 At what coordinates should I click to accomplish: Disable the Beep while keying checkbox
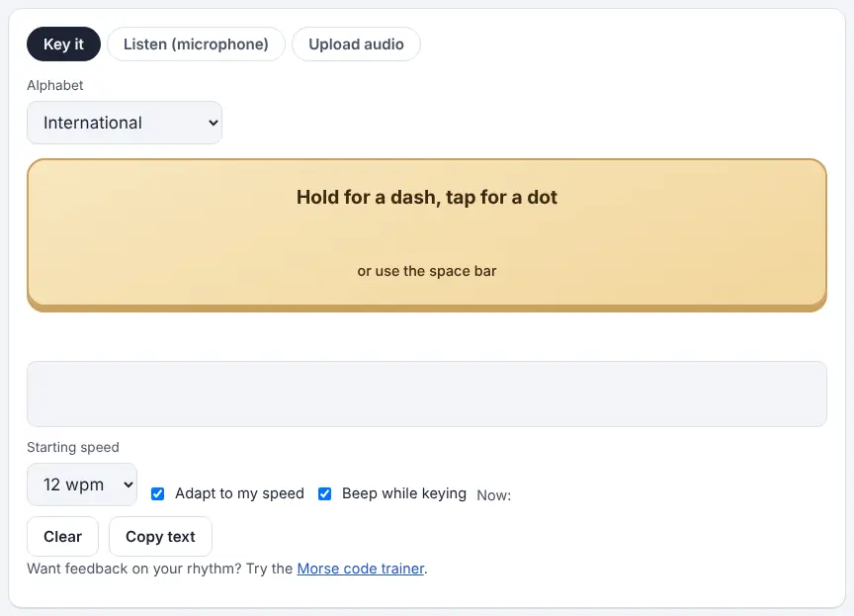[324, 493]
